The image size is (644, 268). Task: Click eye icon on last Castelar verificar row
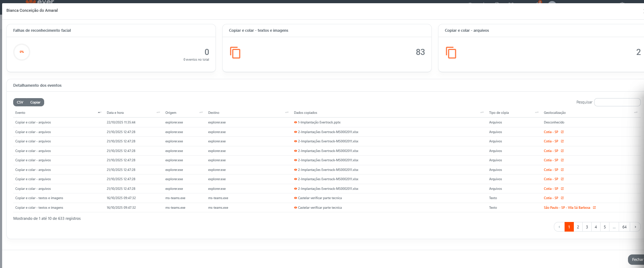click(295, 208)
